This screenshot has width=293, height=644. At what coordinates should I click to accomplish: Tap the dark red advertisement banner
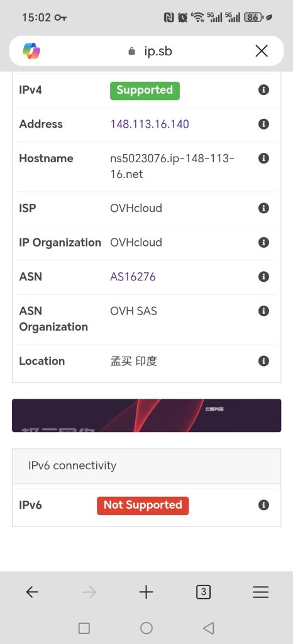[x=146, y=415]
